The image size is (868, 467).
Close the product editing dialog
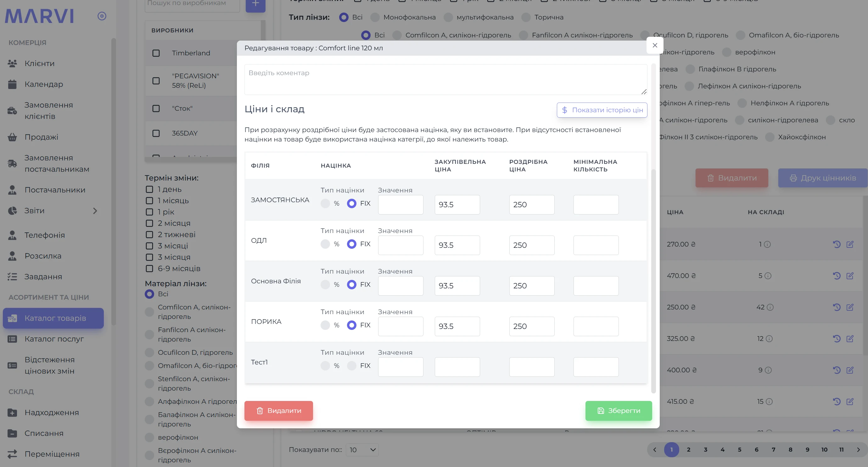tap(655, 45)
